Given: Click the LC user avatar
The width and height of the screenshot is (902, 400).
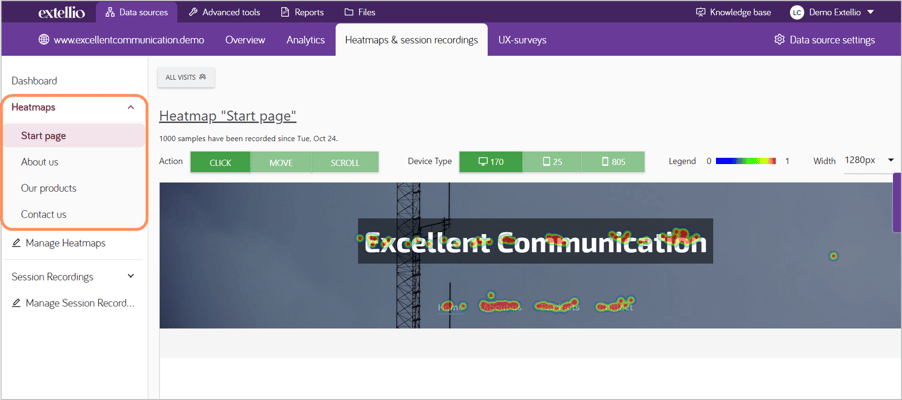Looking at the screenshot, I should 797,12.
